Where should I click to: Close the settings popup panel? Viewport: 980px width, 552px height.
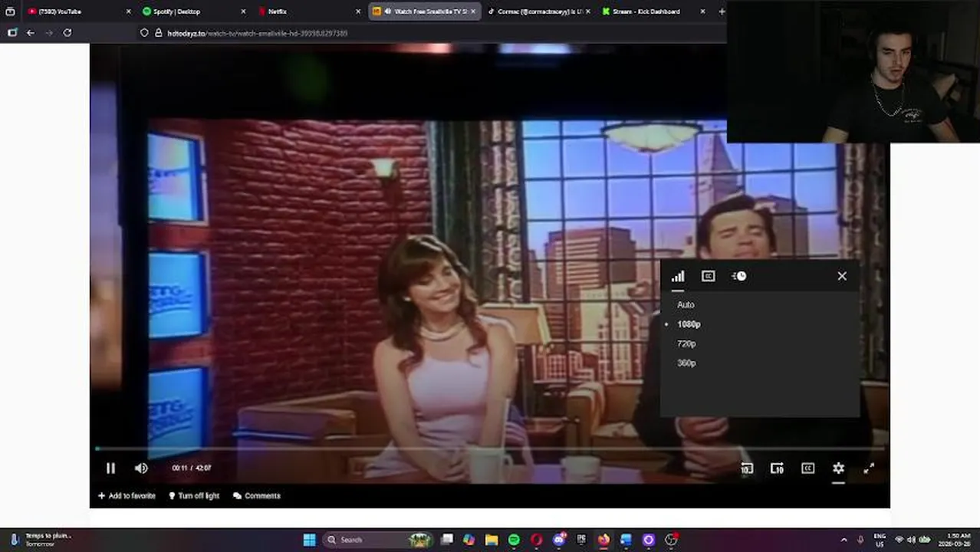tap(842, 276)
